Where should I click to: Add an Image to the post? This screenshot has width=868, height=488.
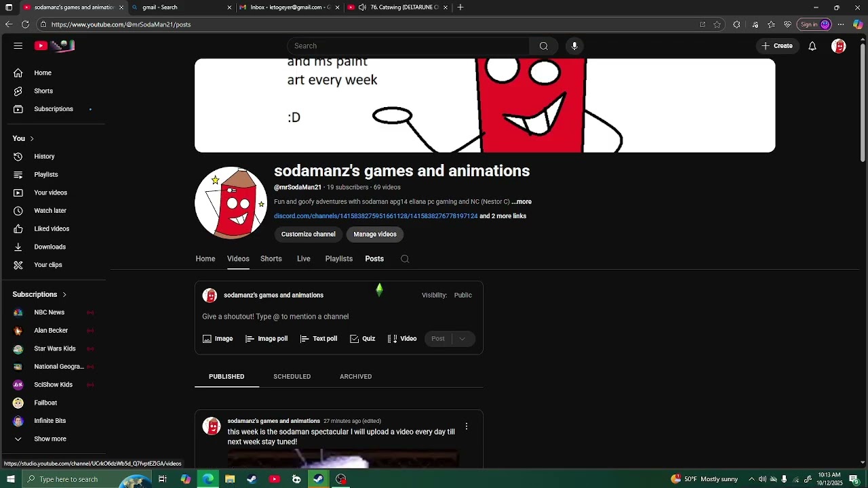[218, 339]
